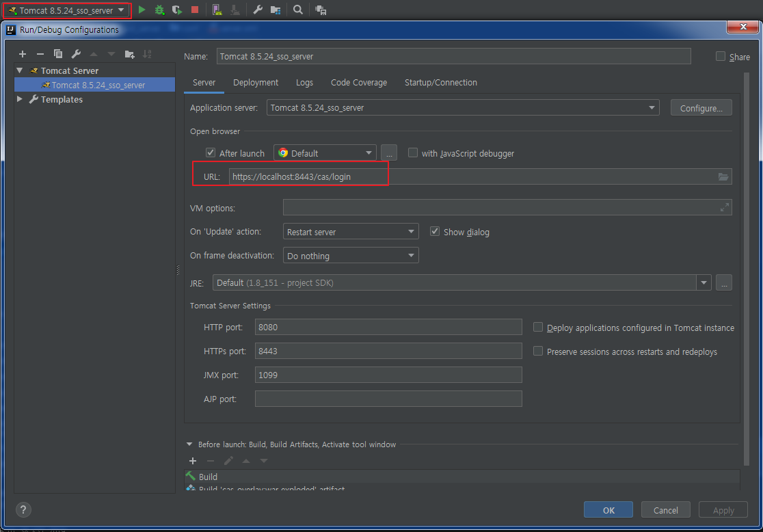Collapse the Tomcat Server tree node
This screenshot has height=532, width=763.
pyautogui.click(x=20, y=70)
